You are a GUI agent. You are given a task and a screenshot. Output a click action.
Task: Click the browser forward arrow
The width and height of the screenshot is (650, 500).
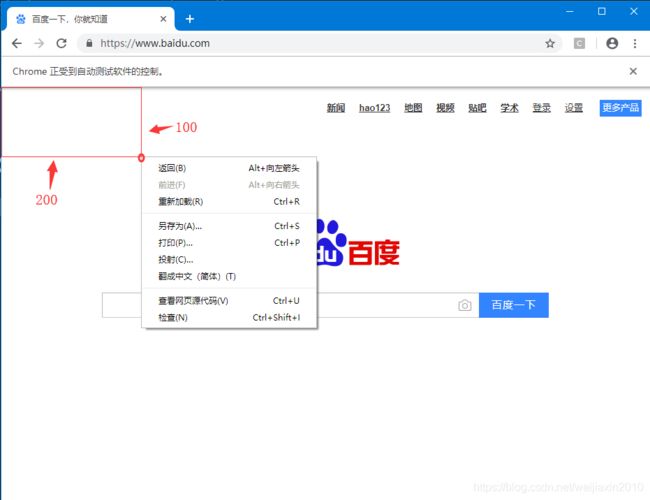point(39,43)
